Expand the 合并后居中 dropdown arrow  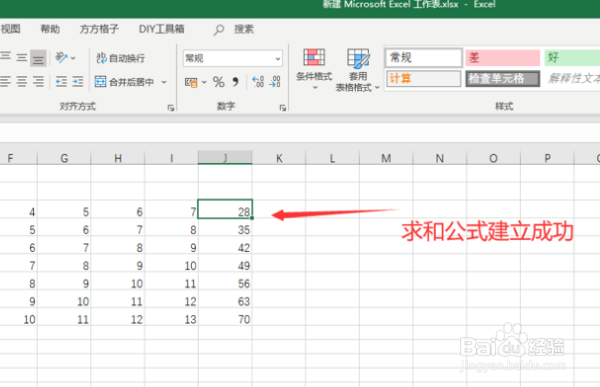[x=164, y=82]
